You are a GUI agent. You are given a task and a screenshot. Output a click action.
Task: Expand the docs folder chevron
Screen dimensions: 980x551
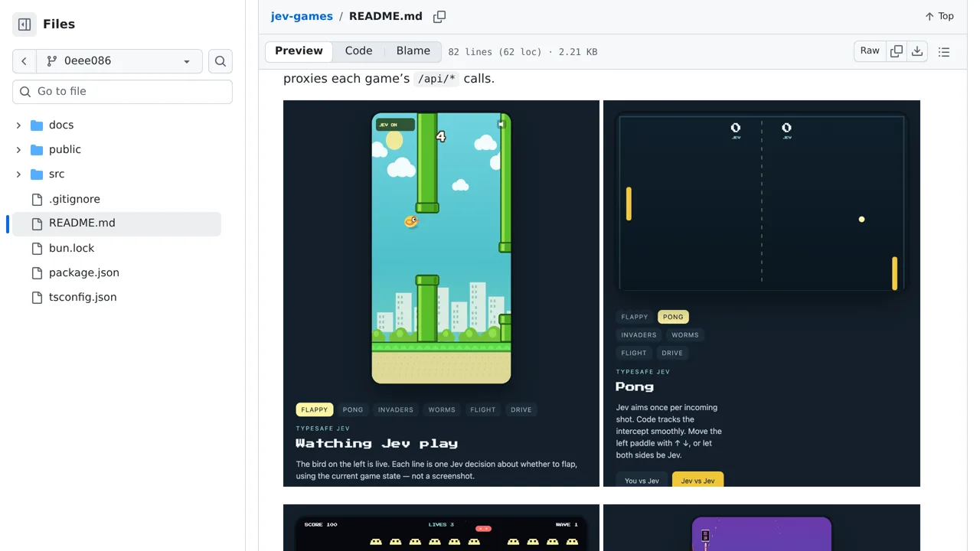click(18, 125)
